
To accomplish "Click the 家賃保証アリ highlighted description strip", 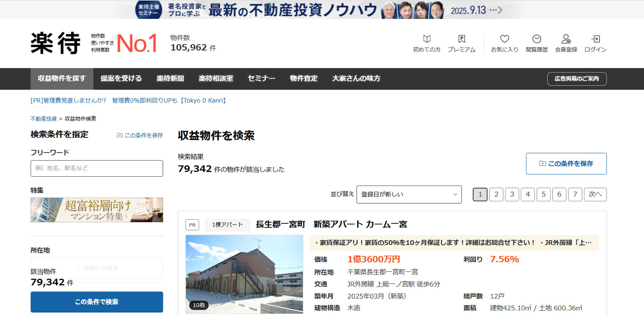I will (454, 243).
